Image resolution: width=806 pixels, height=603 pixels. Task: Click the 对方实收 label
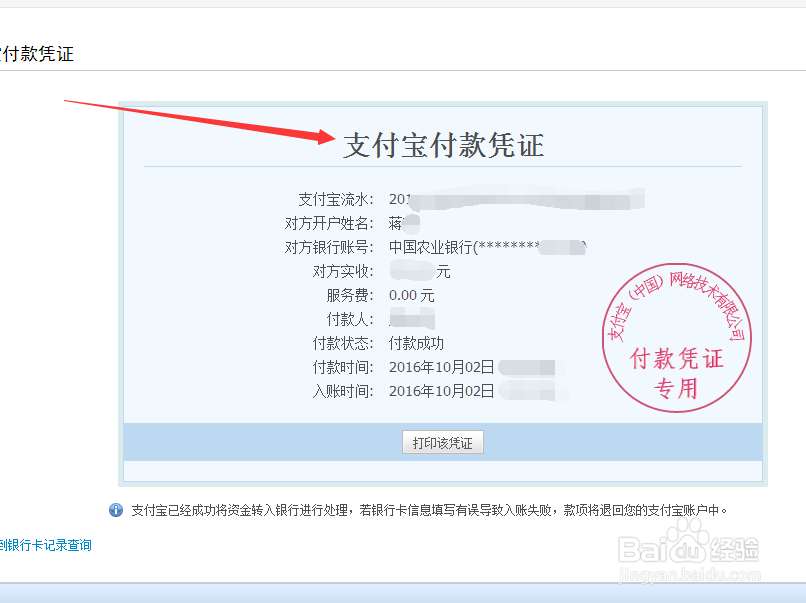pyautogui.click(x=343, y=271)
